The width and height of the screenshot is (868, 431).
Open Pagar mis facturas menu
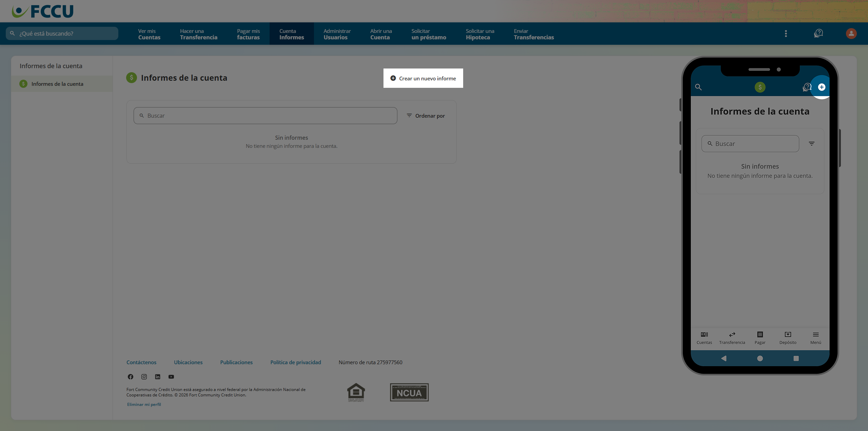point(249,34)
